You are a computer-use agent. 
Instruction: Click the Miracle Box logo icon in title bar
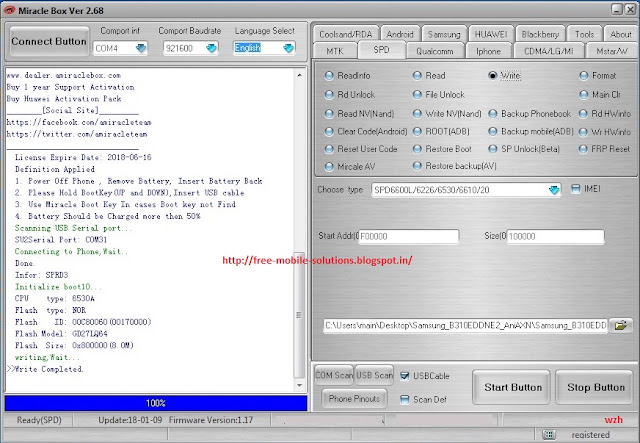click(9, 10)
